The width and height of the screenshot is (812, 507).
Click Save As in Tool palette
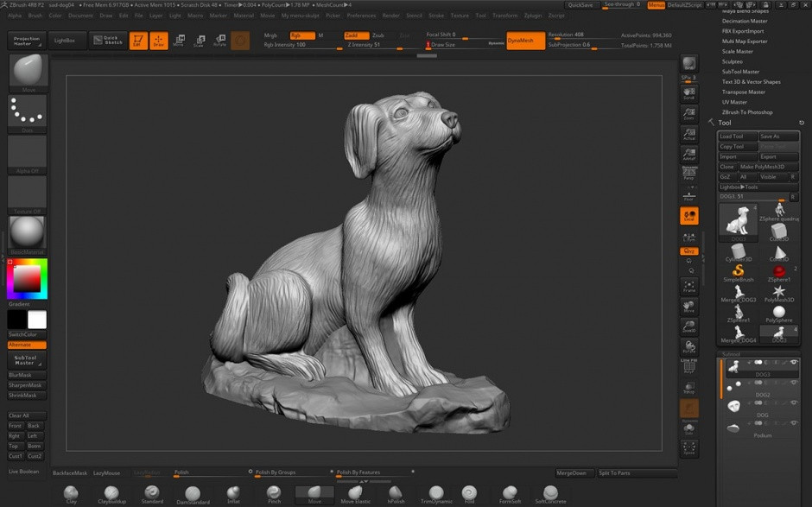pyautogui.click(x=778, y=136)
